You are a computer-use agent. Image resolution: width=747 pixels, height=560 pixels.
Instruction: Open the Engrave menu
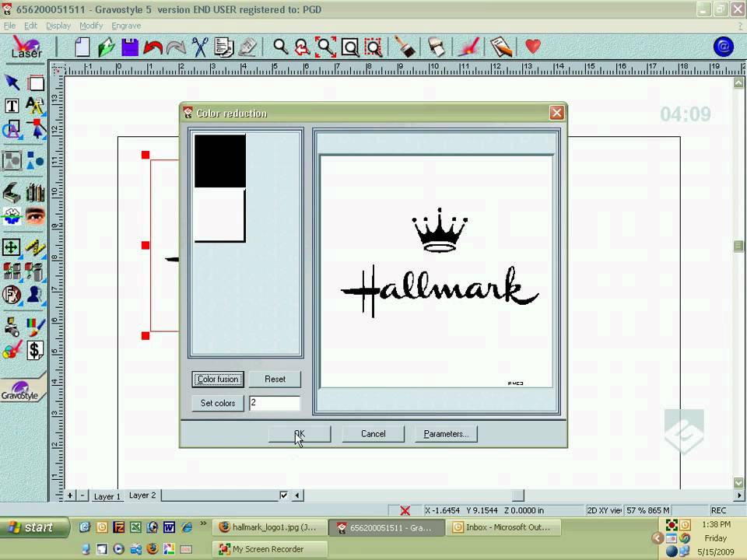click(x=126, y=26)
